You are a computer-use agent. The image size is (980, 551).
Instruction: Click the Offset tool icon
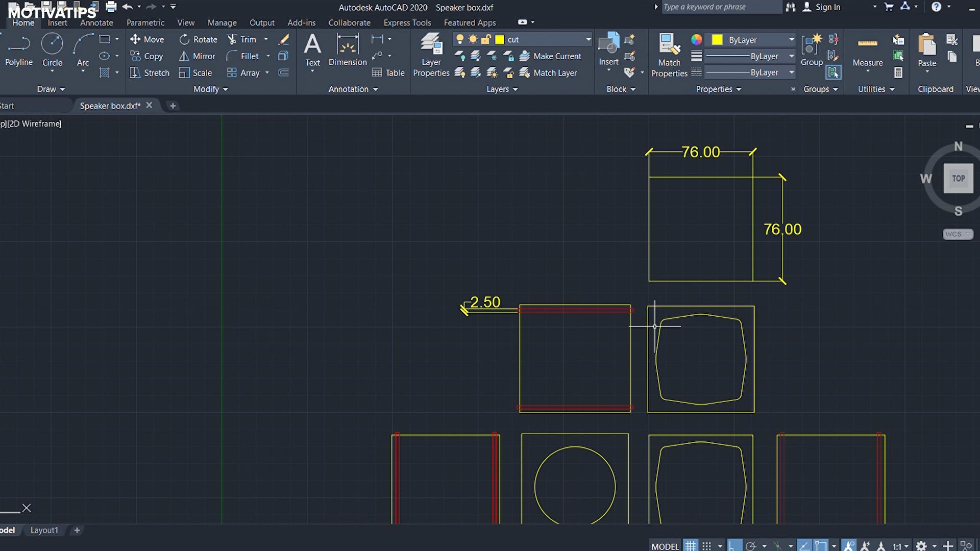click(x=284, y=73)
